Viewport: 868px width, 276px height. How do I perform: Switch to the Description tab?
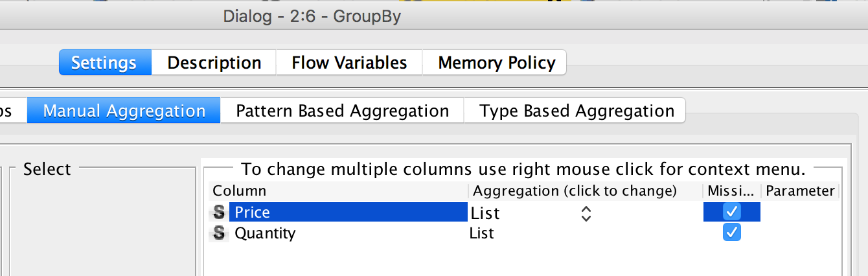[x=214, y=63]
